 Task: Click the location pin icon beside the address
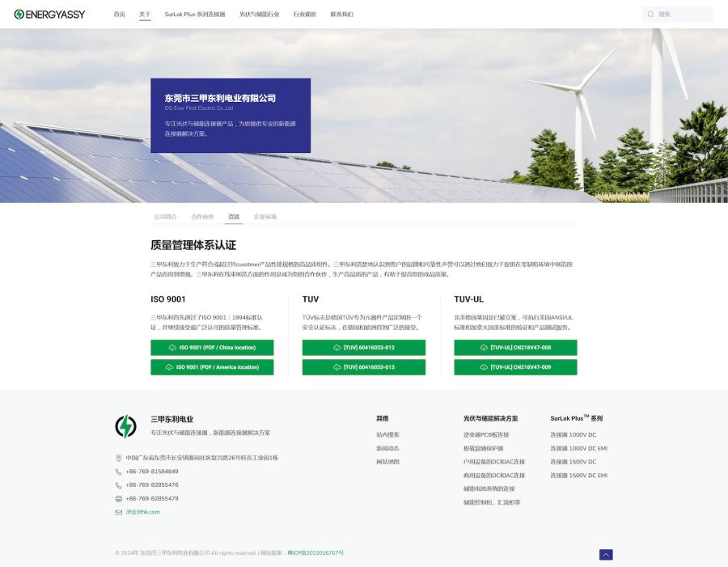119,458
